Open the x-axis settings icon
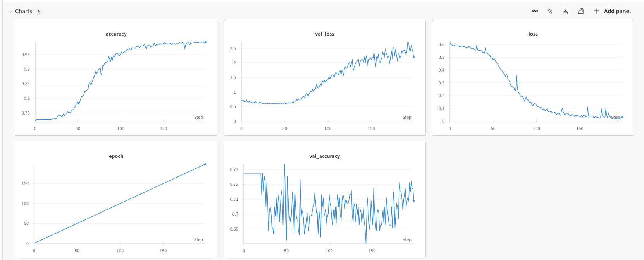Image resolution: width=644 pixels, height=260 pixels. coord(565,11)
